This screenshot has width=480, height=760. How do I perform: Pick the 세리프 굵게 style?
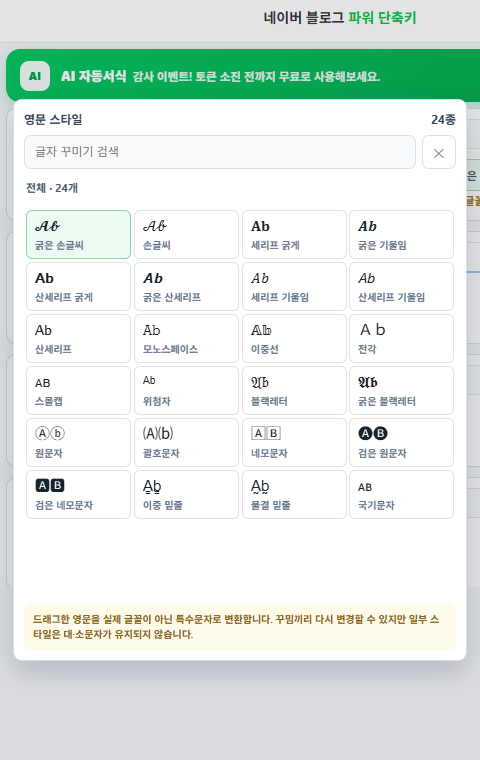coord(294,235)
